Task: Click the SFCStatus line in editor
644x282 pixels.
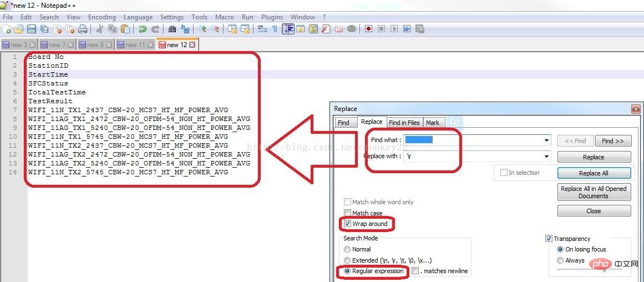Action: (x=48, y=83)
